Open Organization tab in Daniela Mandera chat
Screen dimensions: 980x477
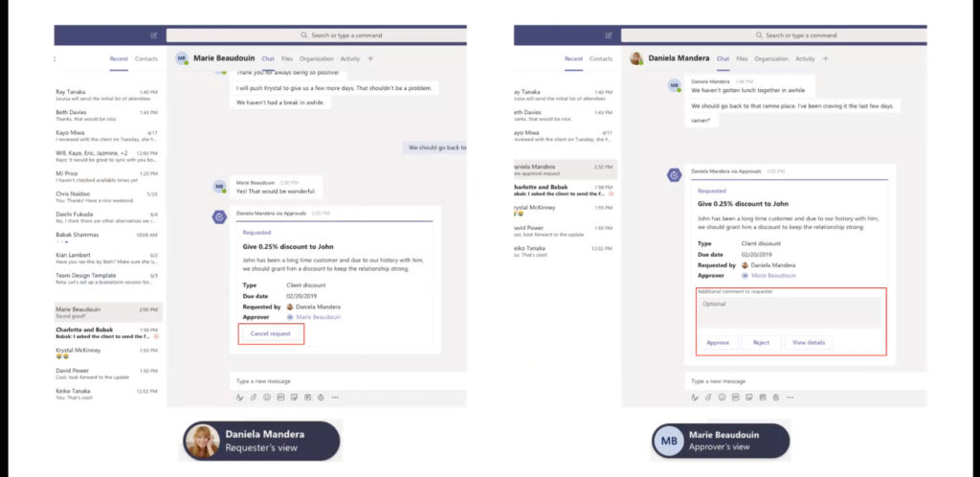tap(771, 58)
